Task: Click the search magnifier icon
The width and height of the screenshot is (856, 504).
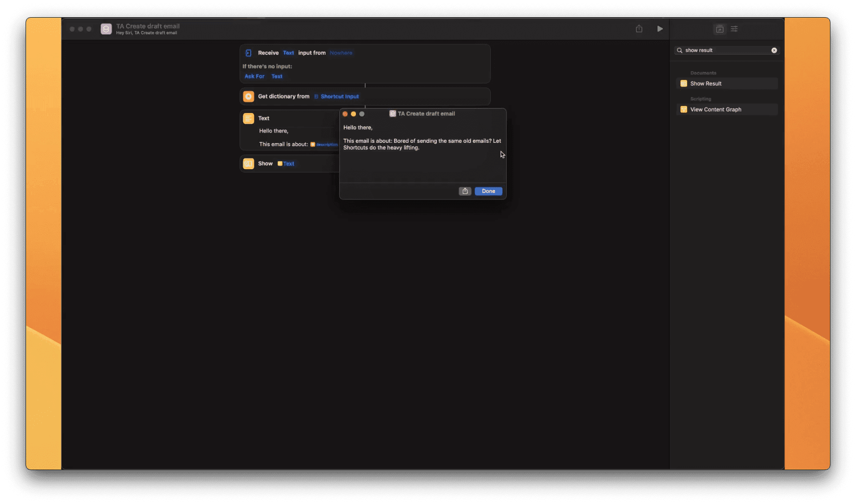Action: click(680, 50)
